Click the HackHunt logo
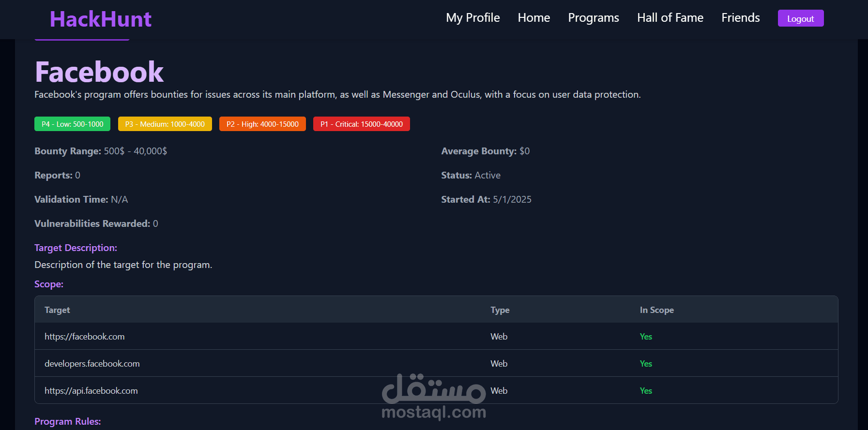This screenshot has height=430, width=868. 101,19
